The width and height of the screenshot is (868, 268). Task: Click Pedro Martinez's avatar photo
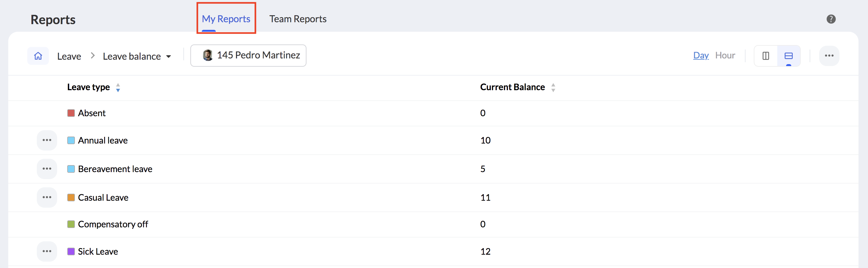207,55
